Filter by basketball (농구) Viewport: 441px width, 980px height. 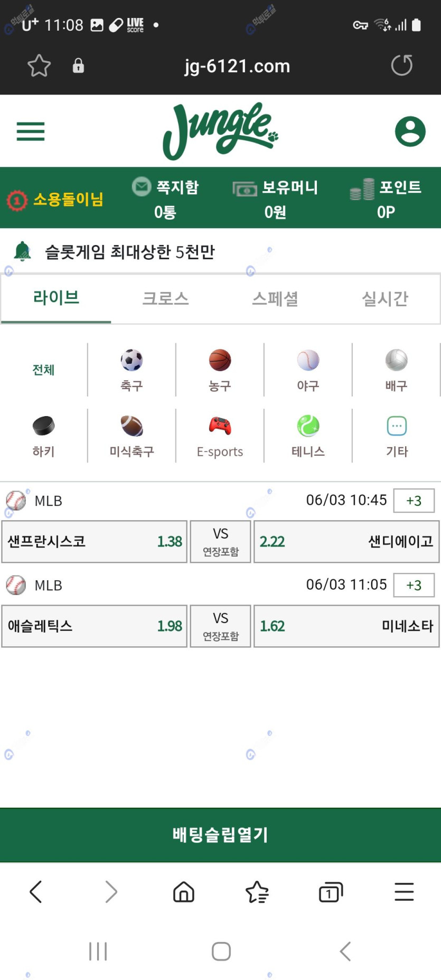[220, 370]
